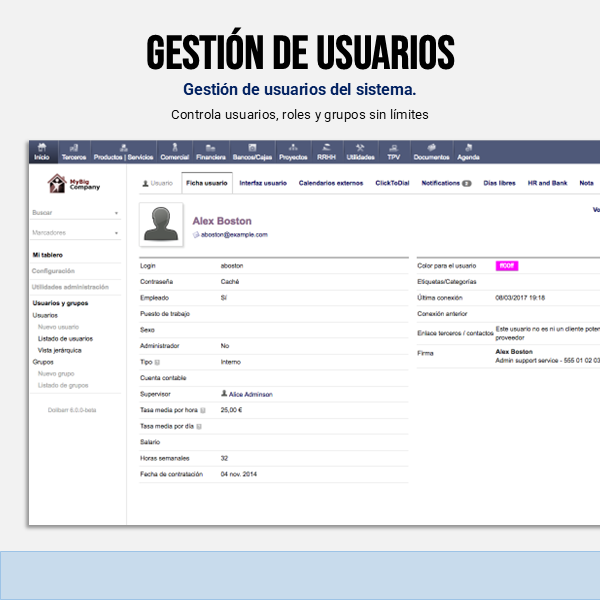
Task: Open the Bancos/Cajas module icon
Action: [x=252, y=147]
